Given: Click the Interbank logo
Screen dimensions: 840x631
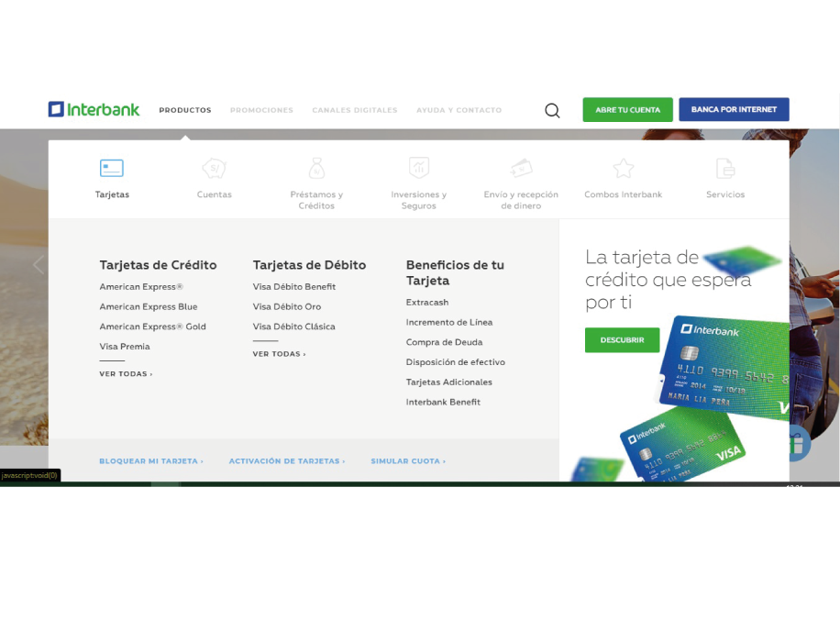Looking at the screenshot, I should click(94, 109).
